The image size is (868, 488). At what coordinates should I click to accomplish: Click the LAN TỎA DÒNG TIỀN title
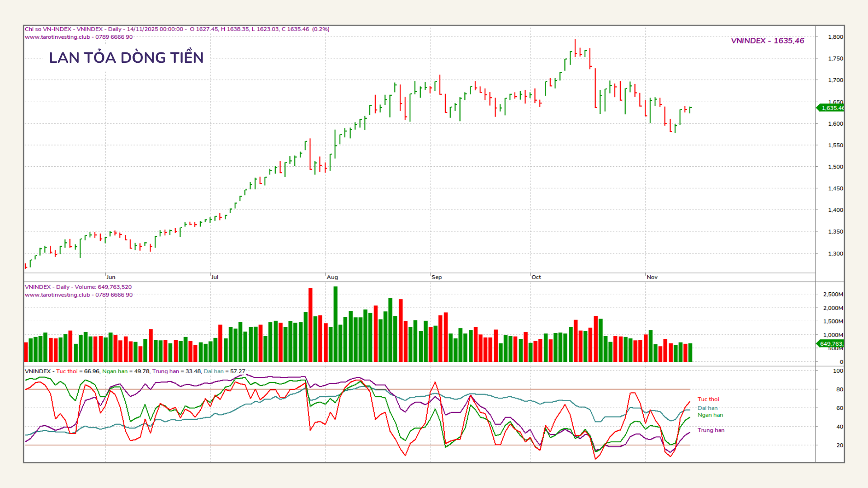point(126,57)
